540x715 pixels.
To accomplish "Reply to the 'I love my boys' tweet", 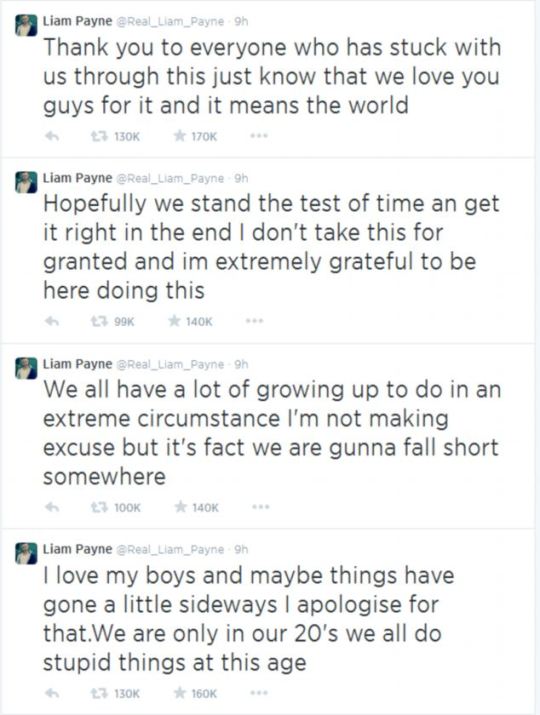I will point(52,694).
